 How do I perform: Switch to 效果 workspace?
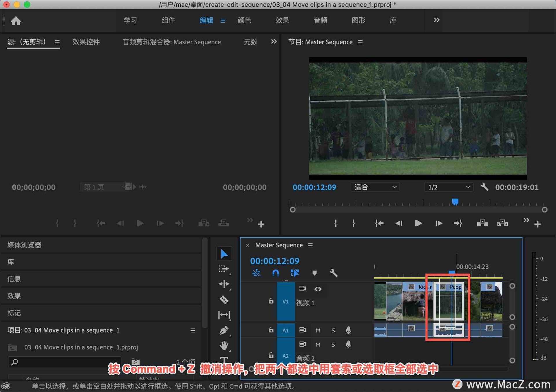tap(282, 20)
